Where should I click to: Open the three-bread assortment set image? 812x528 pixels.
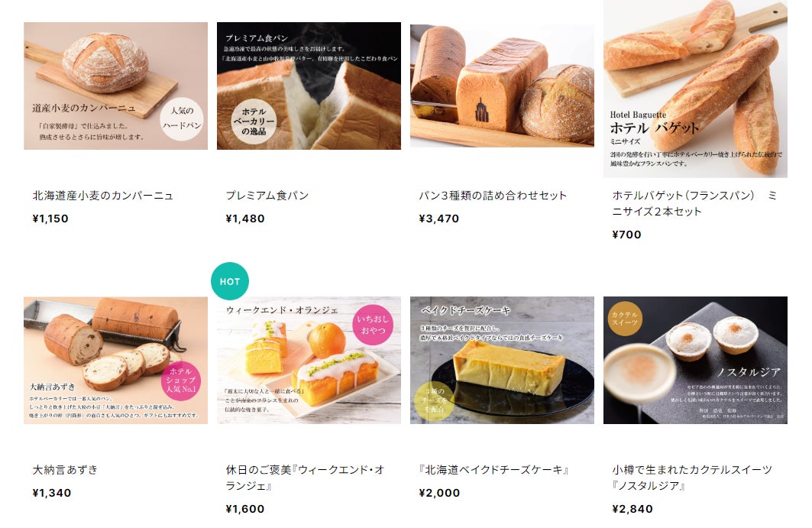pos(502,86)
